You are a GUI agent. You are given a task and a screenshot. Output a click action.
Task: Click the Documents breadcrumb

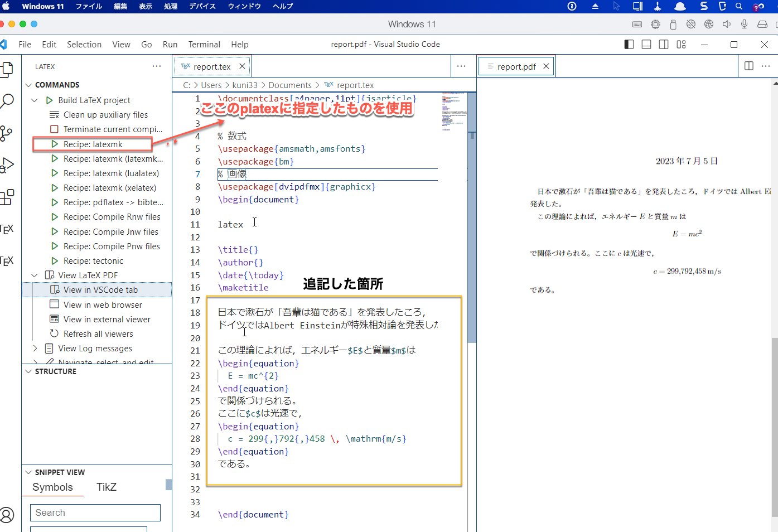point(290,85)
